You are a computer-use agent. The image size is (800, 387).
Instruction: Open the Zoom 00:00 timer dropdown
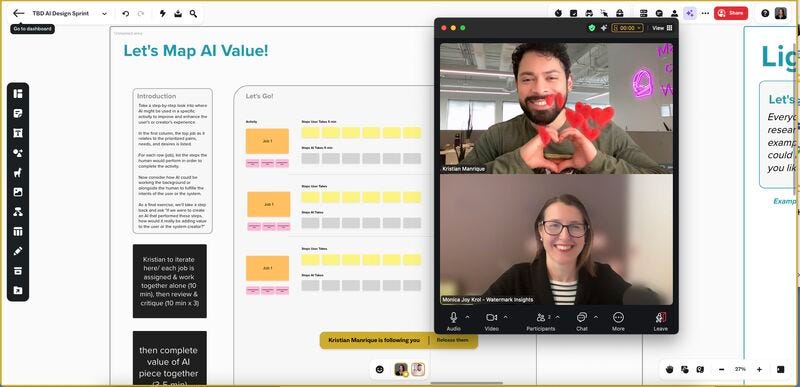(627, 28)
